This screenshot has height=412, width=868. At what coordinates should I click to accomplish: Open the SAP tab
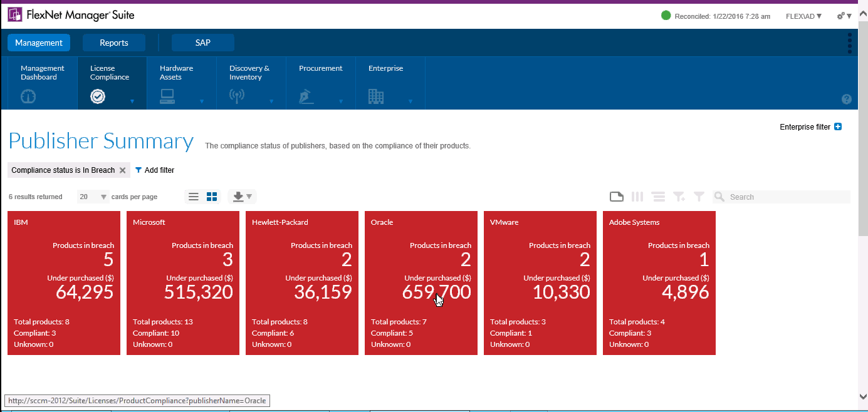click(x=202, y=43)
